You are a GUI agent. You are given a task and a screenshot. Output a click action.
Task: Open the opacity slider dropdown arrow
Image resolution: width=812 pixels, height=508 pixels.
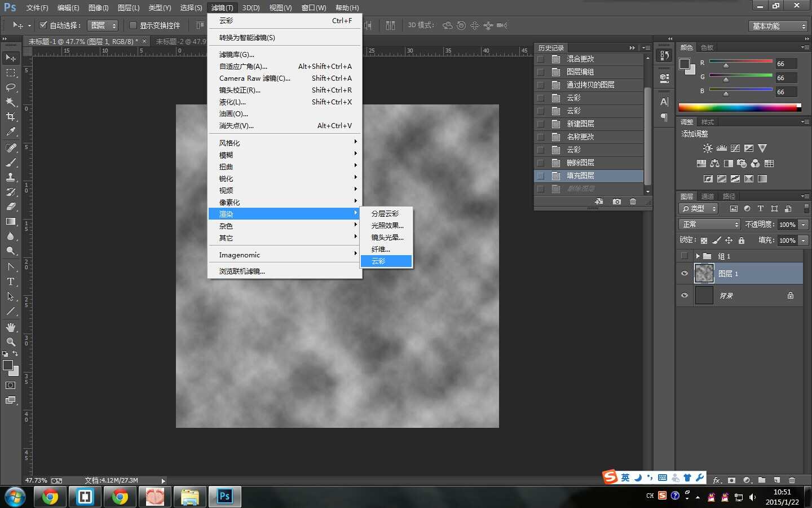click(x=804, y=225)
